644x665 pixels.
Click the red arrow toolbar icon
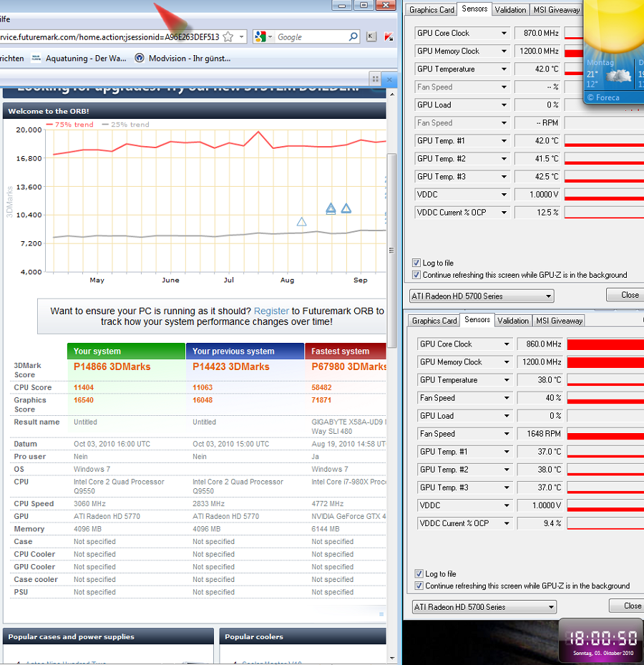389,37
